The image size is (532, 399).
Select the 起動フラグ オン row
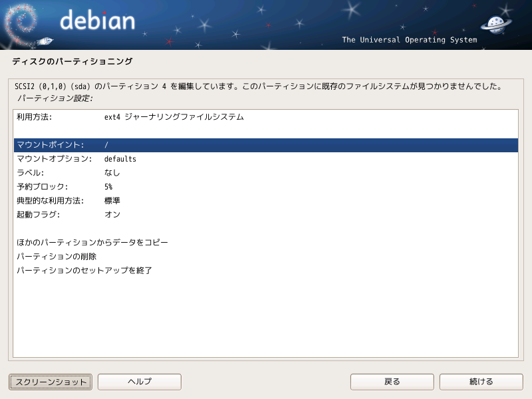click(x=265, y=214)
